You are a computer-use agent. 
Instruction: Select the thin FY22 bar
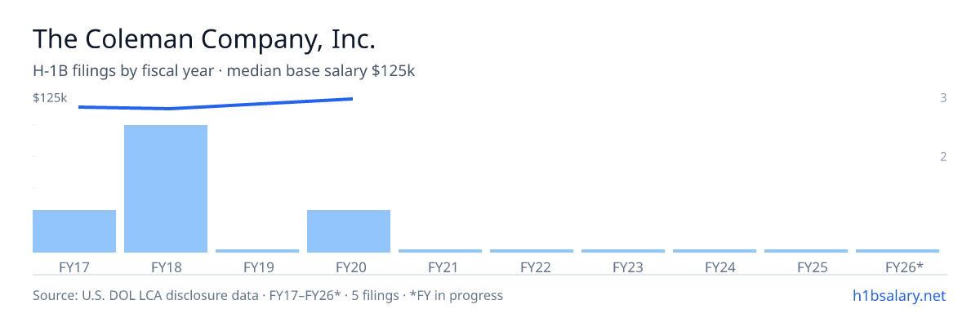click(x=532, y=251)
